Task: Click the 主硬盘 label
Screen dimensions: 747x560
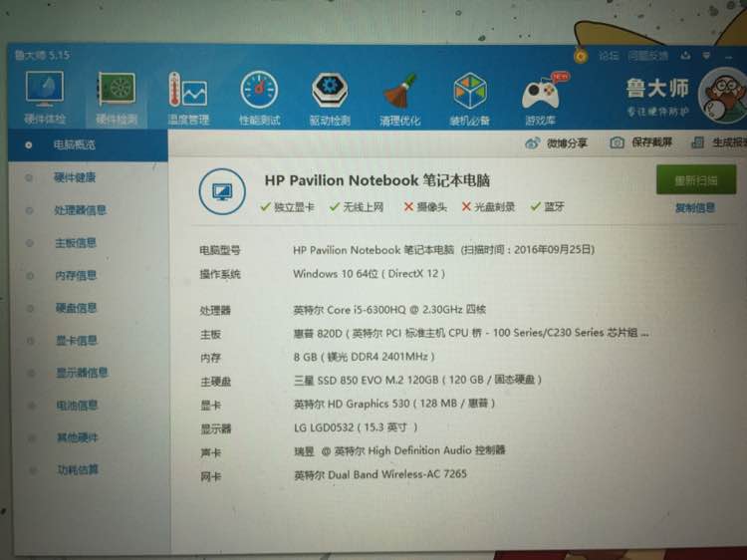Action: click(x=215, y=382)
